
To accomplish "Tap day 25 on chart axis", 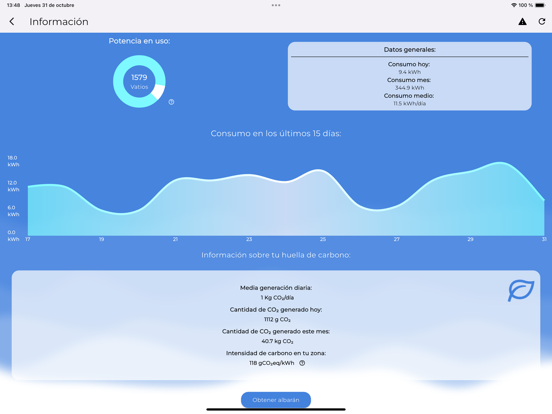I will click(323, 239).
